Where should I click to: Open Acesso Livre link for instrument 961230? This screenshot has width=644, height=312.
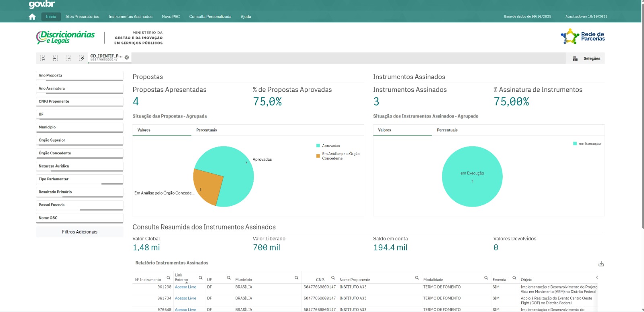pyautogui.click(x=186, y=287)
